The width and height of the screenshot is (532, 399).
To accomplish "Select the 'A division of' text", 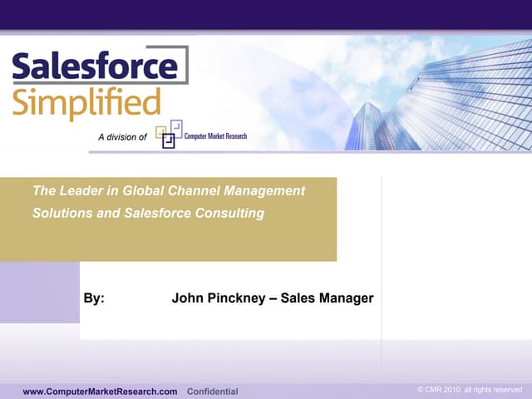I will click(122, 137).
